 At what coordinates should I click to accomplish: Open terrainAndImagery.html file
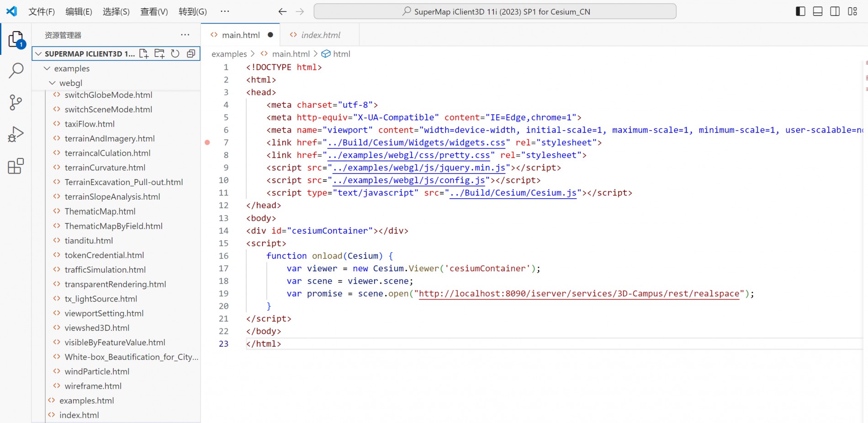point(110,138)
